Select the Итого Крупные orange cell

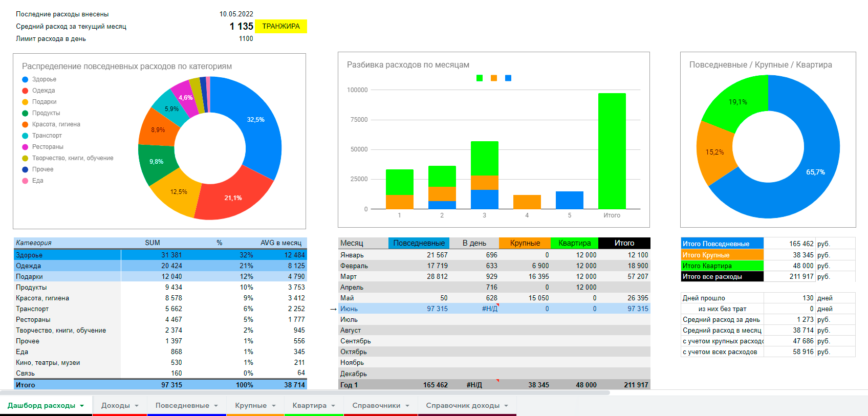coord(722,255)
